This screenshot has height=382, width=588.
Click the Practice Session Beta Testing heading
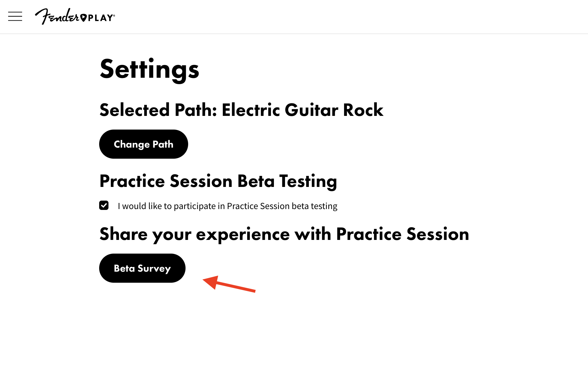[x=218, y=181]
